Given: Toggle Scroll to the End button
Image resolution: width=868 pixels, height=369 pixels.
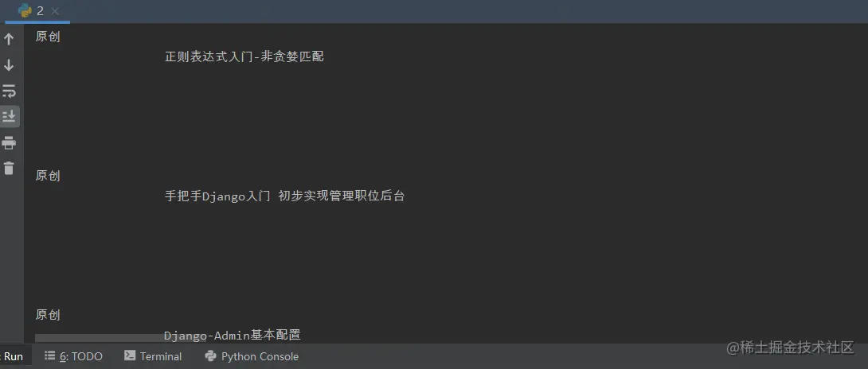Looking at the screenshot, I should [x=9, y=116].
